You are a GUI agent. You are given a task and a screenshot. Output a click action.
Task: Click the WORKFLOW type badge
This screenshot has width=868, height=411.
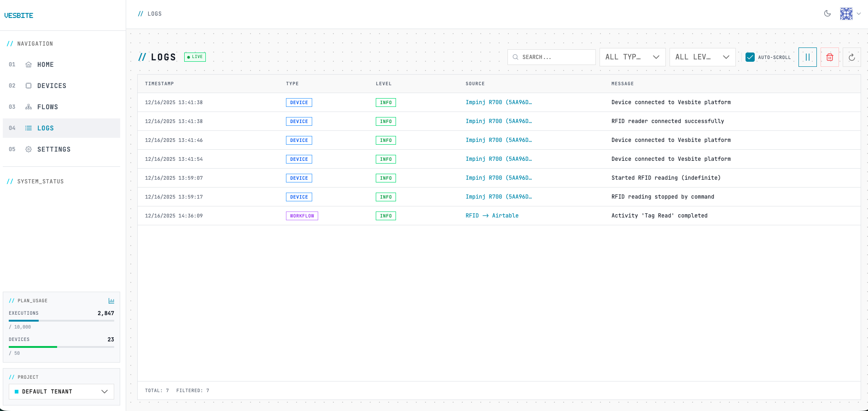coord(302,216)
